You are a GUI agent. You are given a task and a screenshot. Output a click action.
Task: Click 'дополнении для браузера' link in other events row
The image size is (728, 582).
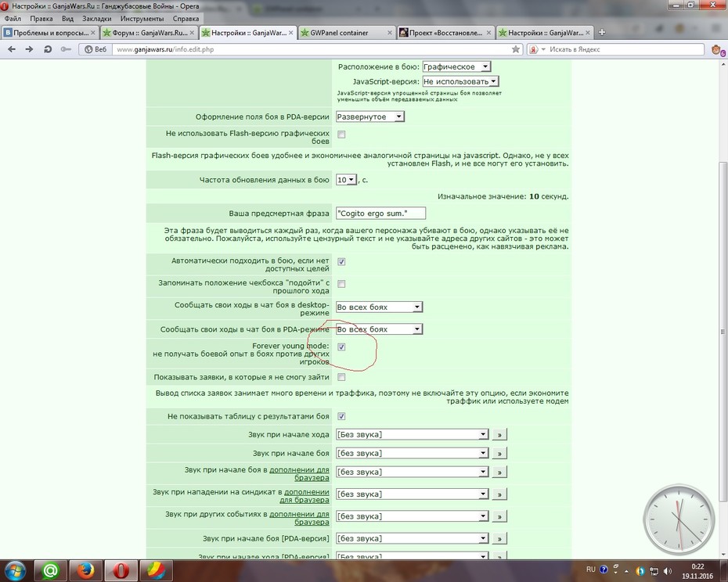(300, 518)
